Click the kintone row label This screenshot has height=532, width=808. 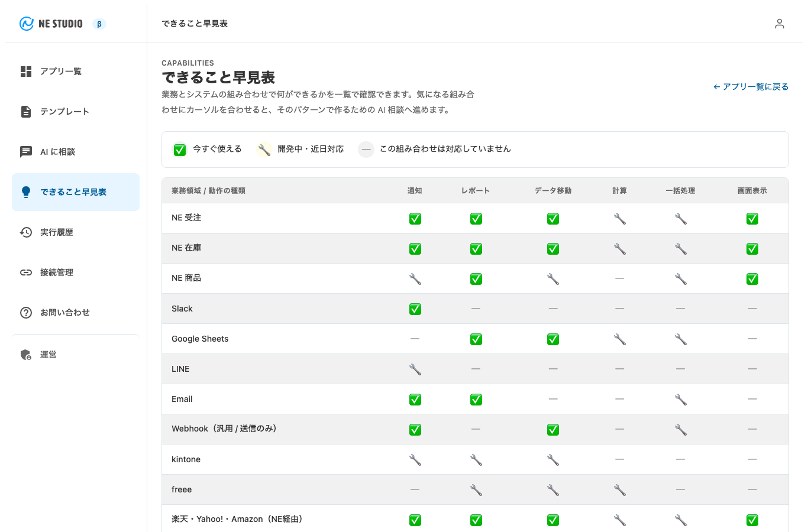(x=186, y=459)
